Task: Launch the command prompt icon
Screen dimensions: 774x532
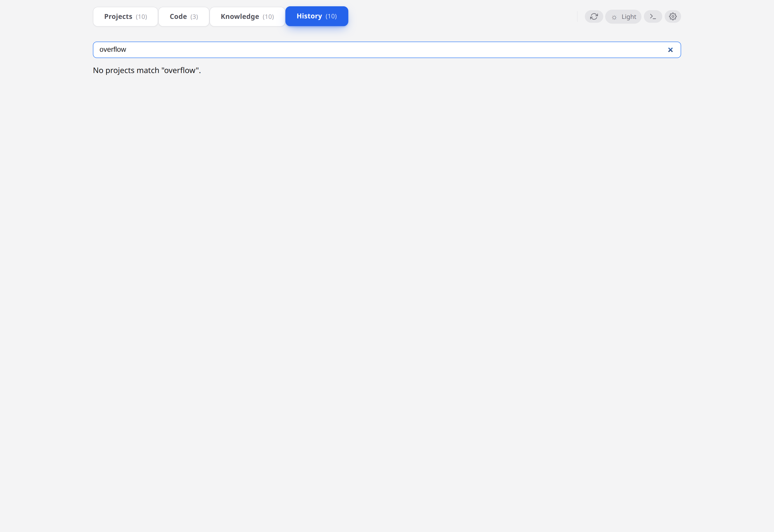Action: [653, 16]
